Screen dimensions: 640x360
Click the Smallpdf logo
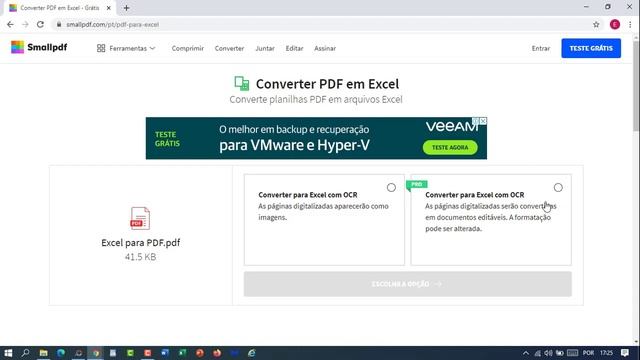39,47
